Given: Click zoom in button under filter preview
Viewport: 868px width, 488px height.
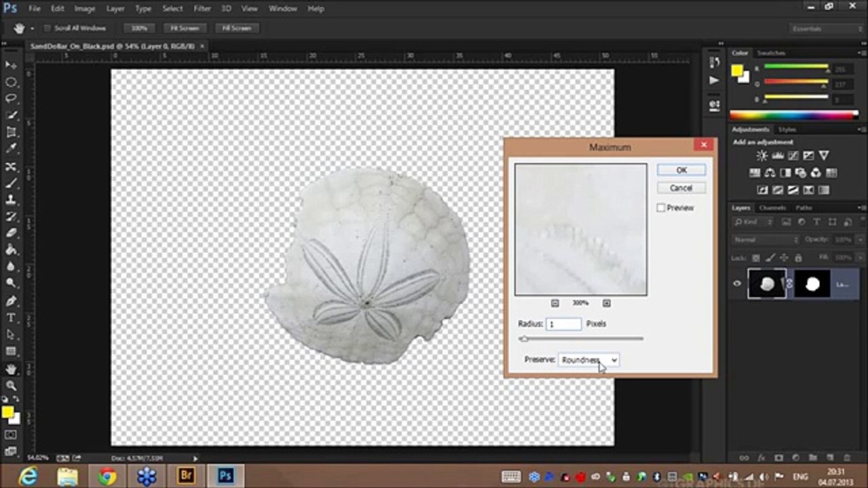Looking at the screenshot, I should click(x=606, y=303).
